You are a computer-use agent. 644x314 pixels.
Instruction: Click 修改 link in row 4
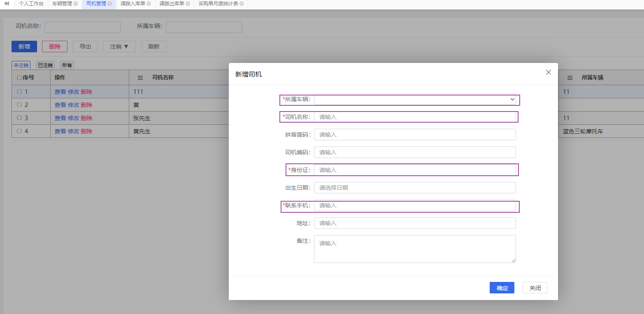click(x=73, y=131)
